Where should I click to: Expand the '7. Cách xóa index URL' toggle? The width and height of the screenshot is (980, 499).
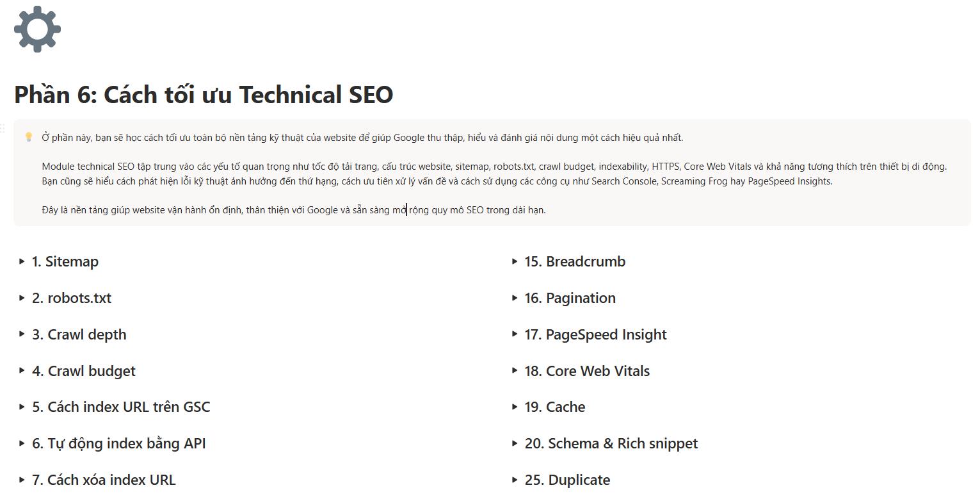click(x=22, y=479)
